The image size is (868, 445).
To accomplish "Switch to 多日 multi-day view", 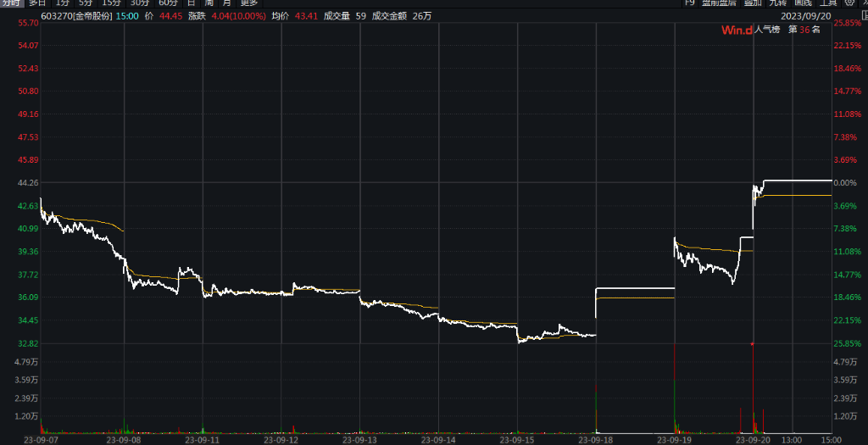I will point(37,3).
